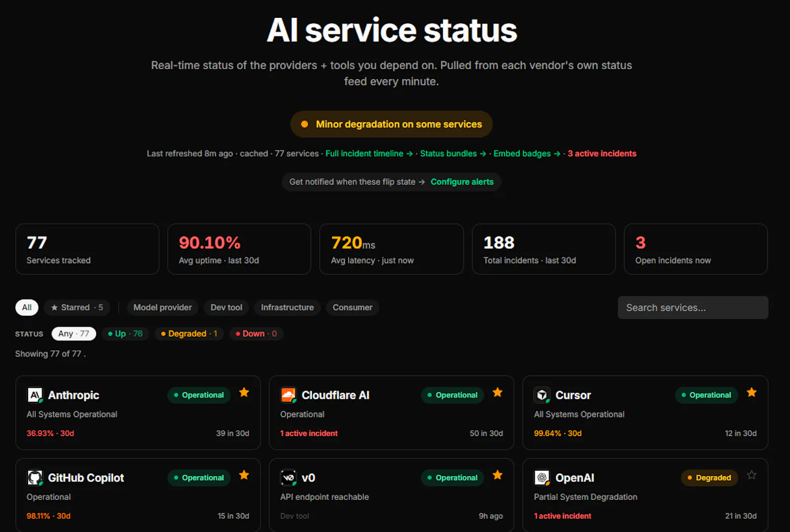The image size is (790, 532).
Task: Click the 90.10% Avg uptime card
Action: [239, 249]
